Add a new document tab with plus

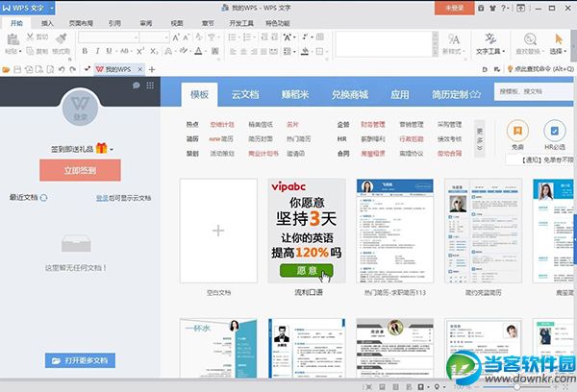pyautogui.click(x=152, y=69)
